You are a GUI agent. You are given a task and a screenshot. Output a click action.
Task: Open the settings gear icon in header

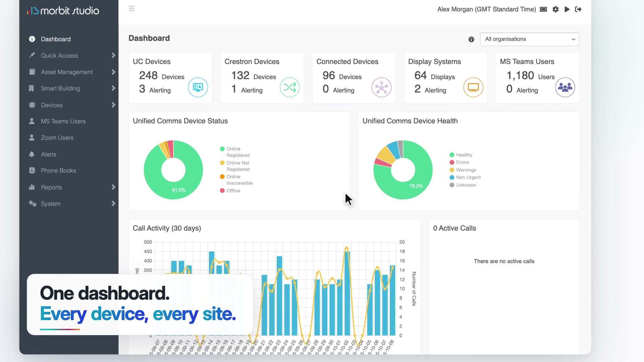point(555,9)
